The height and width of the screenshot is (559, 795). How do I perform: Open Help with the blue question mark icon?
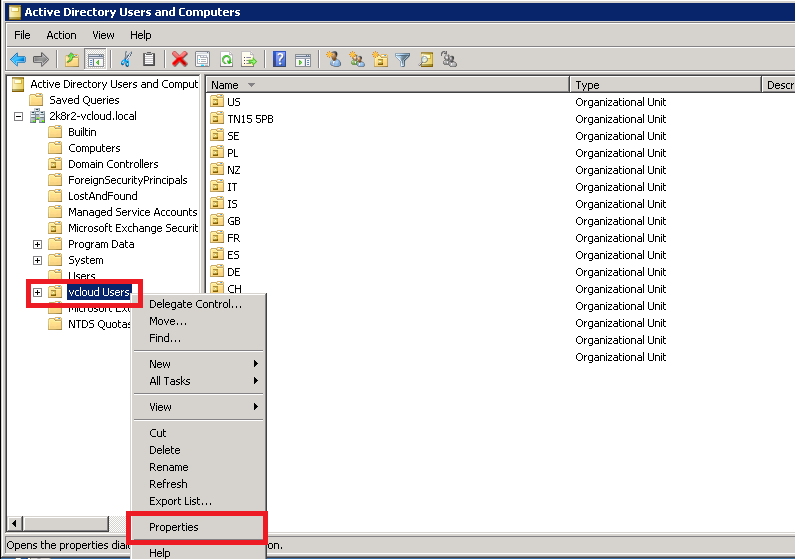tap(279, 60)
